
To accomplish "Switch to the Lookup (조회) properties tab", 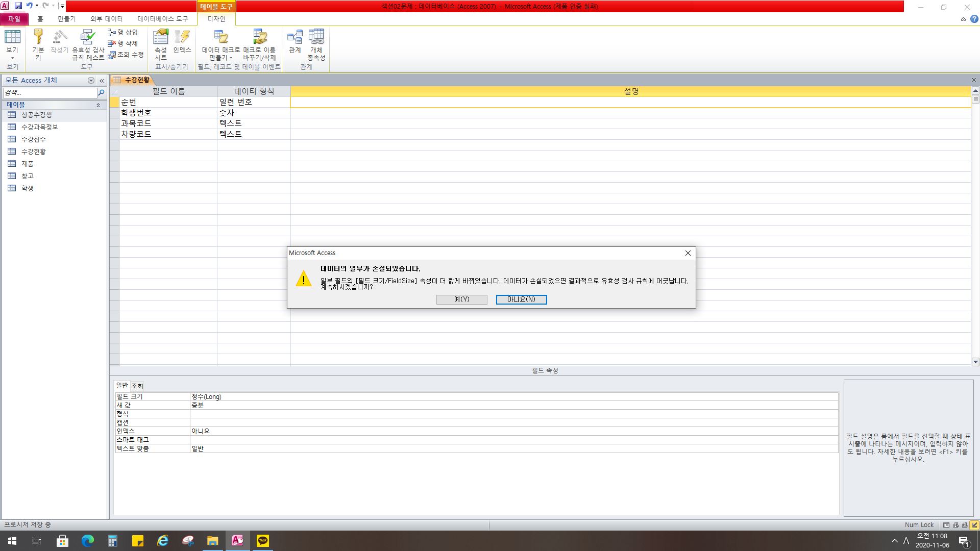I will 137,386.
